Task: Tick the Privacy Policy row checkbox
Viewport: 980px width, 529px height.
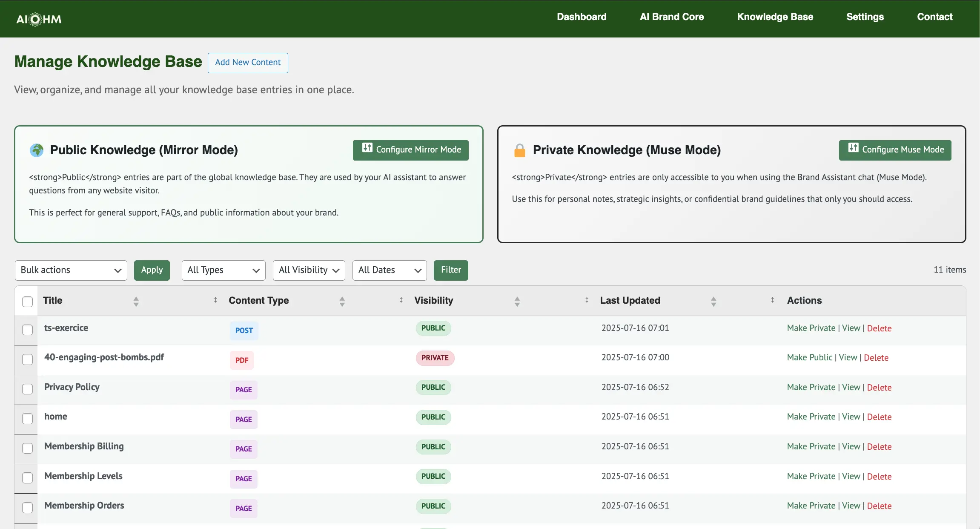Action: pyautogui.click(x=27, y=389)
